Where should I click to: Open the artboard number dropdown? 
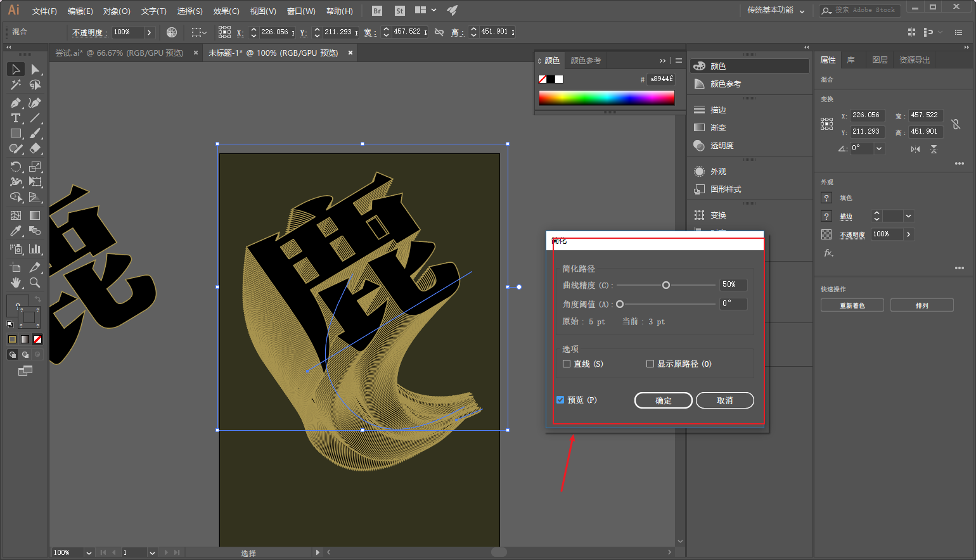point(152,552)
